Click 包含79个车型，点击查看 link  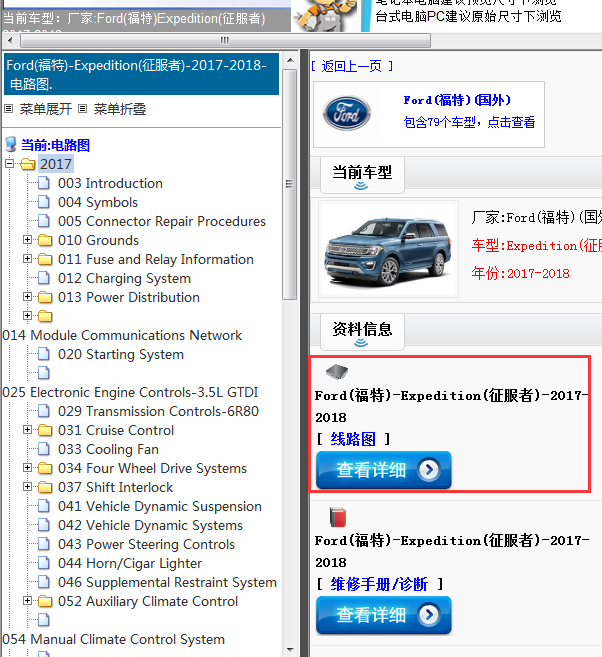469,122
